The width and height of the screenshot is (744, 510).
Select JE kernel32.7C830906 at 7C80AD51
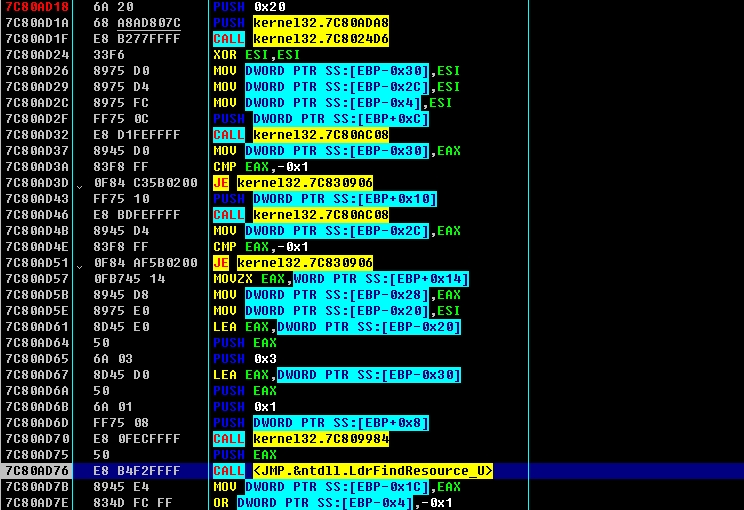[293, 263]
